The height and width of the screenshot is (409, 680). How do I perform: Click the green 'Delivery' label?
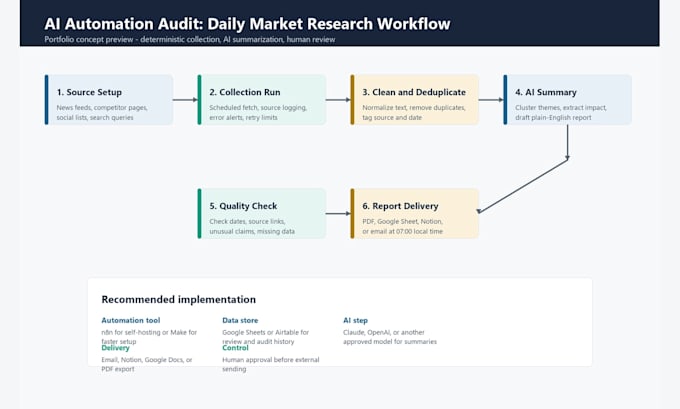tap(115, 348)
